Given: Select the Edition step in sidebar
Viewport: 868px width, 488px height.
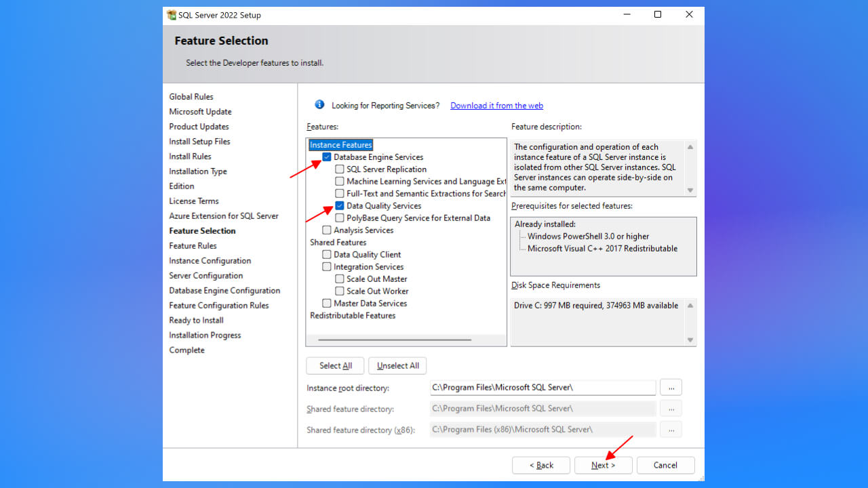Looking at the screenshot, I should tap(182, 186).
